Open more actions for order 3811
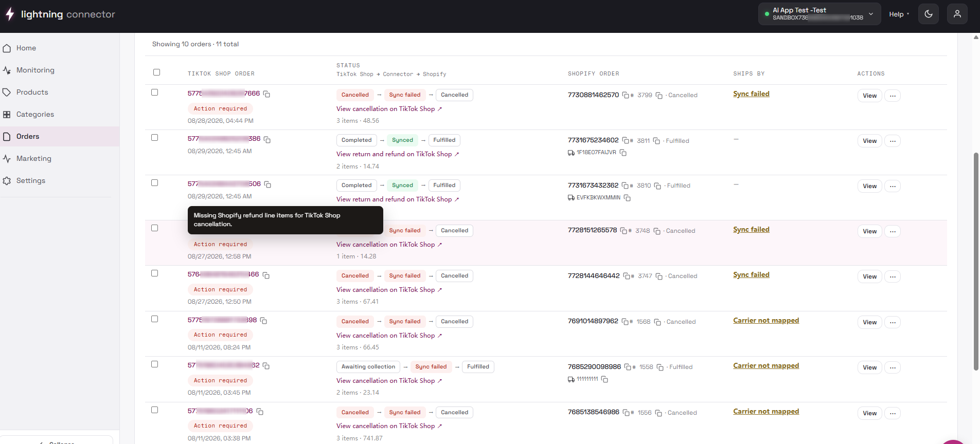Screen dimensions: 980x444 point(893,141)
